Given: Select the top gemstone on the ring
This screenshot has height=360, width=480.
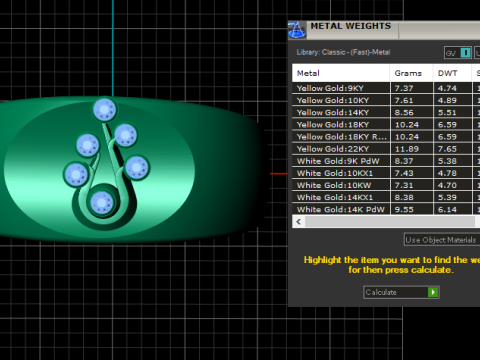Looking at the screenshot, I should tap(104, 109).
